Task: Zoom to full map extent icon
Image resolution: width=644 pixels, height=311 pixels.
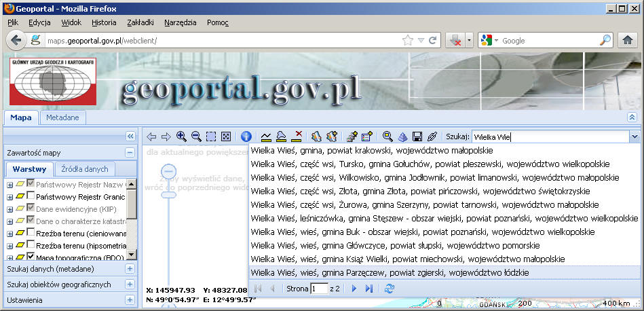Action: tap(226, 136)
